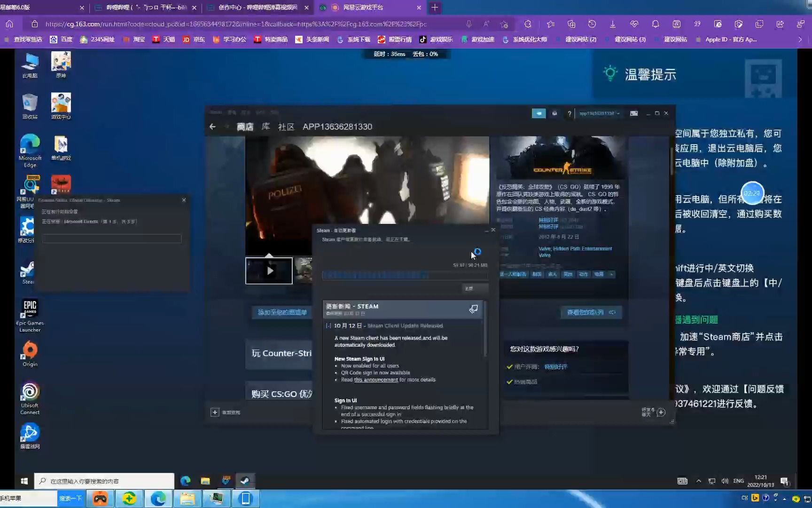The height and width of the screenshot is (508, 812).
Task: Click Steam Big Picture mode icon
Action: tap(634, 113)
